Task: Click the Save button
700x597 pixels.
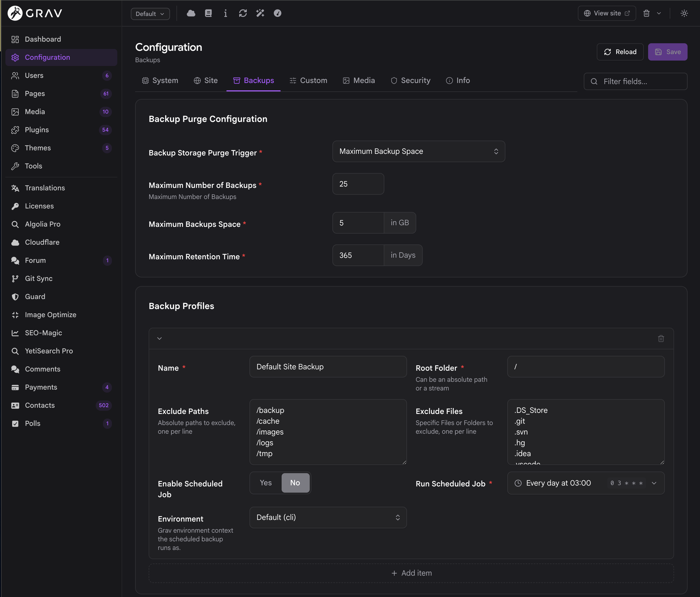Action: (668, 52)
